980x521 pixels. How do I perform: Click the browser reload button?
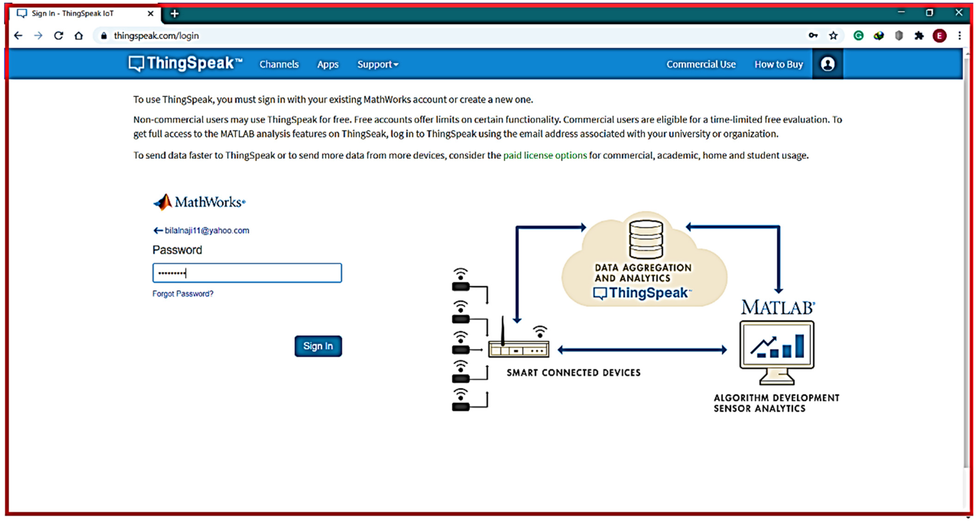click(58, 35)
